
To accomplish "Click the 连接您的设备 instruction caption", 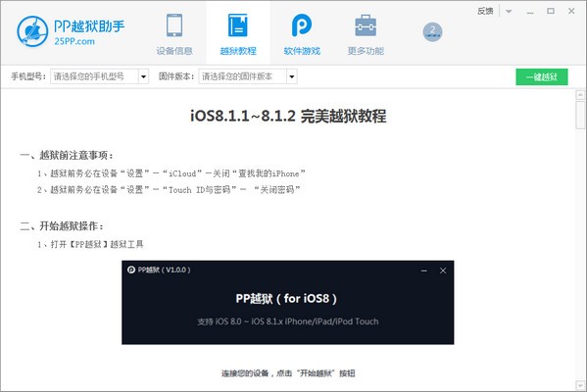I will [x=288, y=373].
